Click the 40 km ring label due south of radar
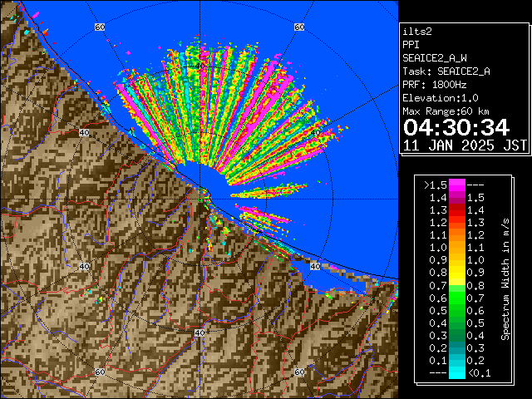532x399 pixels. click(x=199, y=332)
